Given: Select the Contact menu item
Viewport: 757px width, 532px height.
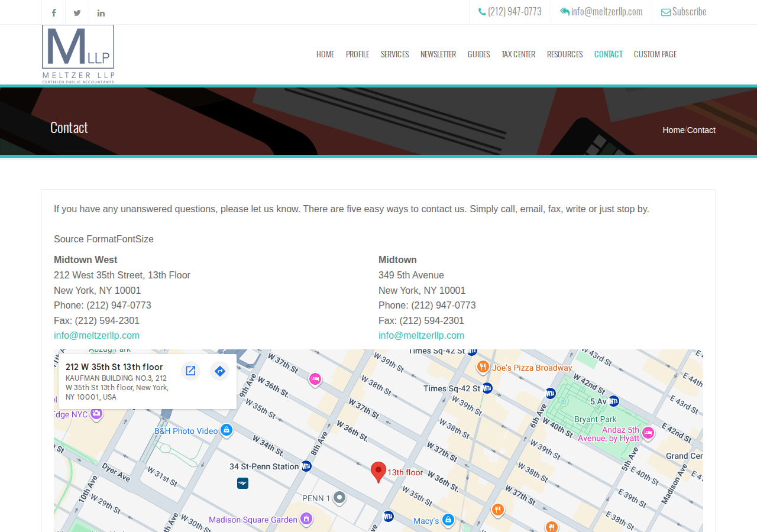Looking at the screenshot, I should [x=608, y=54].
